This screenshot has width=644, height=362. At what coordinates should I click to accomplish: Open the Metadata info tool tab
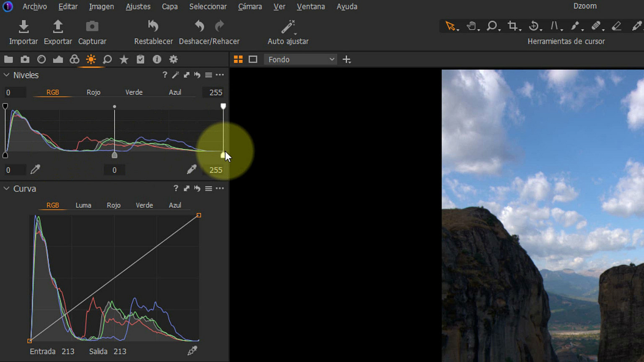(x=157, y=59)
